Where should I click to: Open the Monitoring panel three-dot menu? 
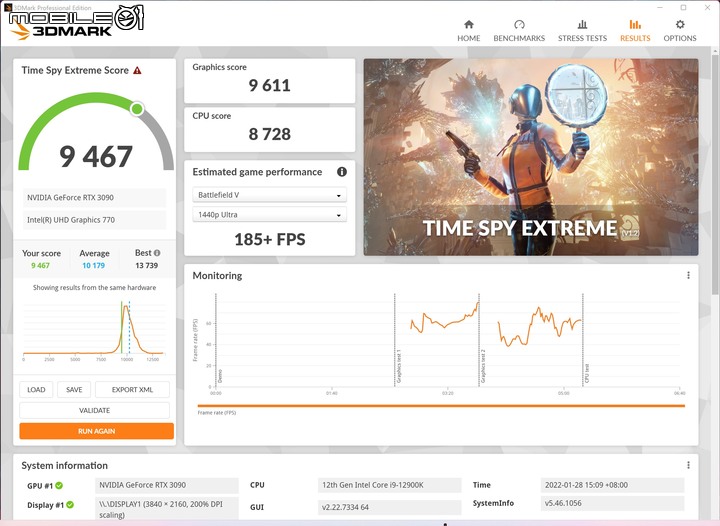(x=688, y=275)
